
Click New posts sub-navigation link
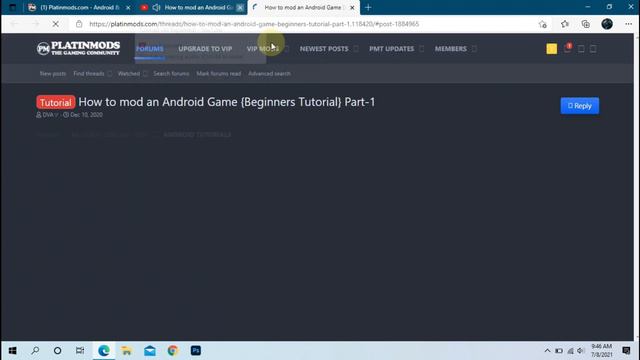click(x=53, y=73)
